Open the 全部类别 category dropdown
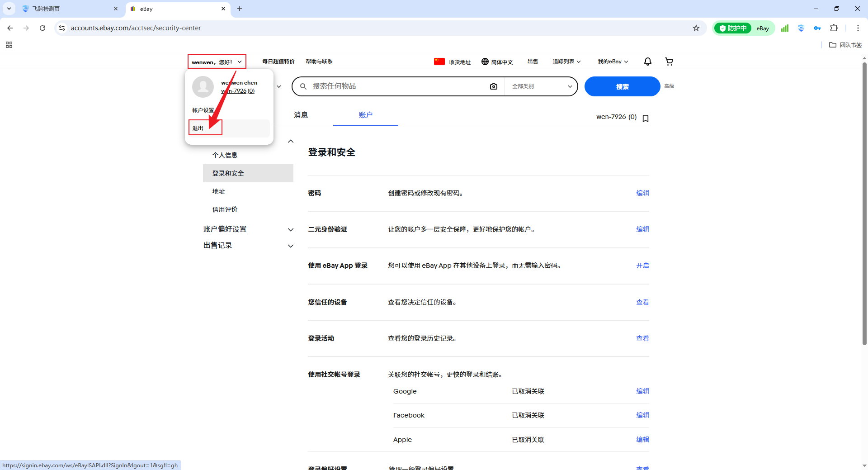The image size is (868, 470). click(542, 86)
